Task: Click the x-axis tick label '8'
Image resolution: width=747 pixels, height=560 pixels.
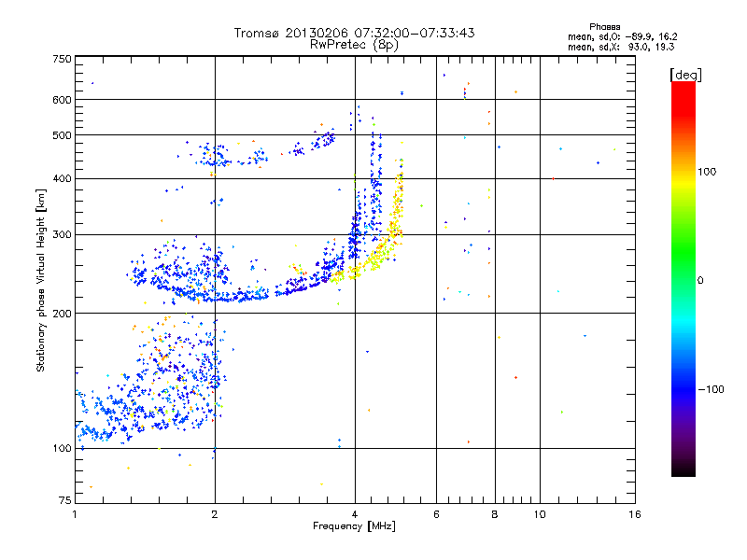Action: tap(495, 514)
